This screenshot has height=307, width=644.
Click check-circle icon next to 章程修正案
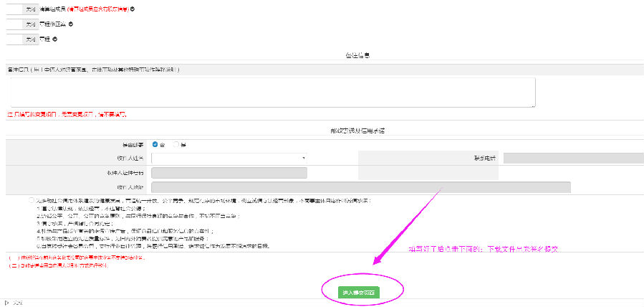click(71, 24)
